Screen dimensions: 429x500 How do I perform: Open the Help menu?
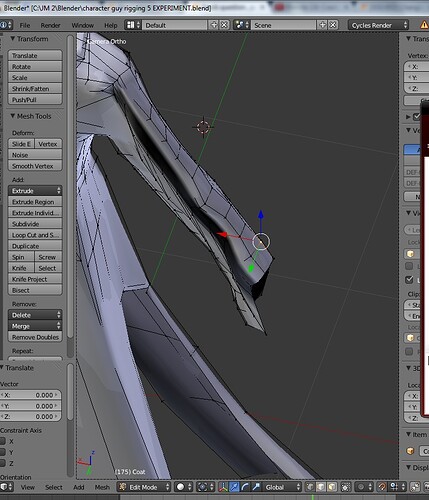pos(111,25)
